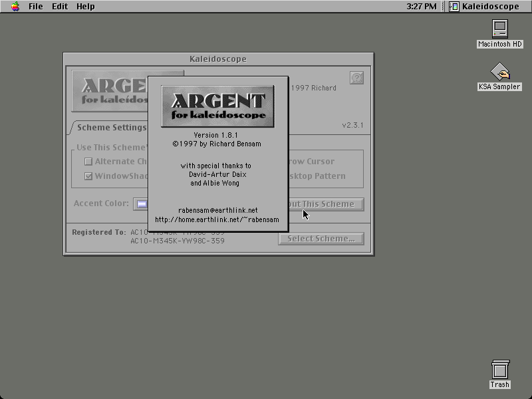Click the David-Artur Daix name
This screenshot has width=532, height=399.
click(x=217, y=174)
